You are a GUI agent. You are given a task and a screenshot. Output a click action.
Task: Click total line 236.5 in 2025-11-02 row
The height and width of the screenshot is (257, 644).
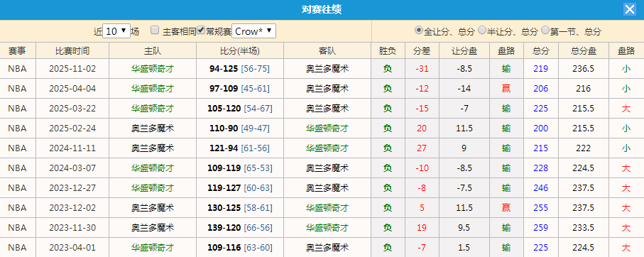click(583, 69)
